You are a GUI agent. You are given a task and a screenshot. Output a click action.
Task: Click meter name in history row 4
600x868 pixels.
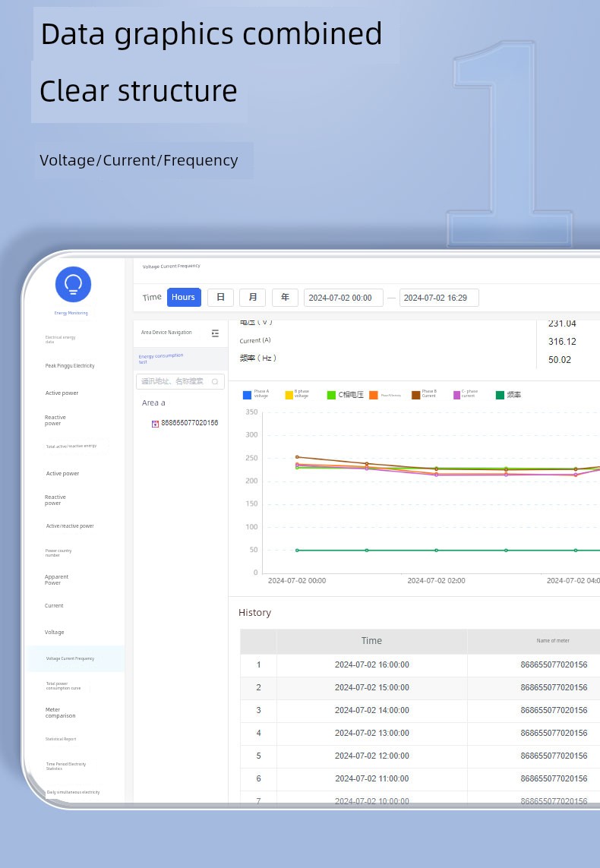pyautogui.click(x=554, y=733)
